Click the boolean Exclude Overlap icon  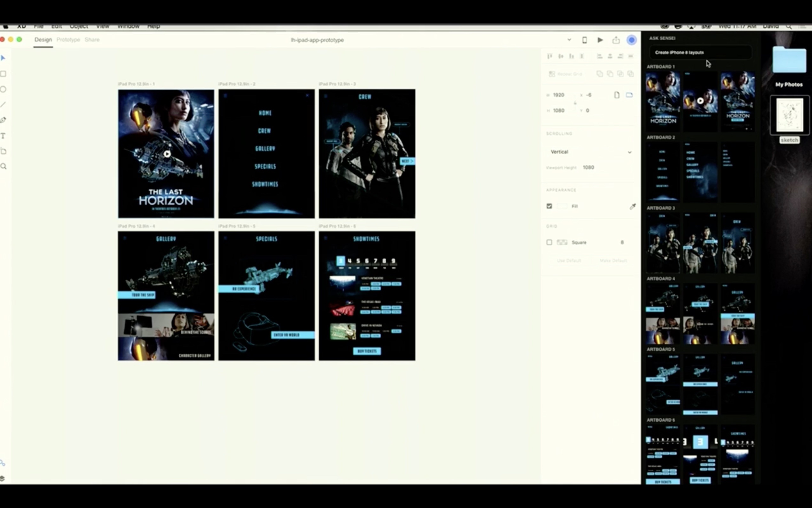631,74
